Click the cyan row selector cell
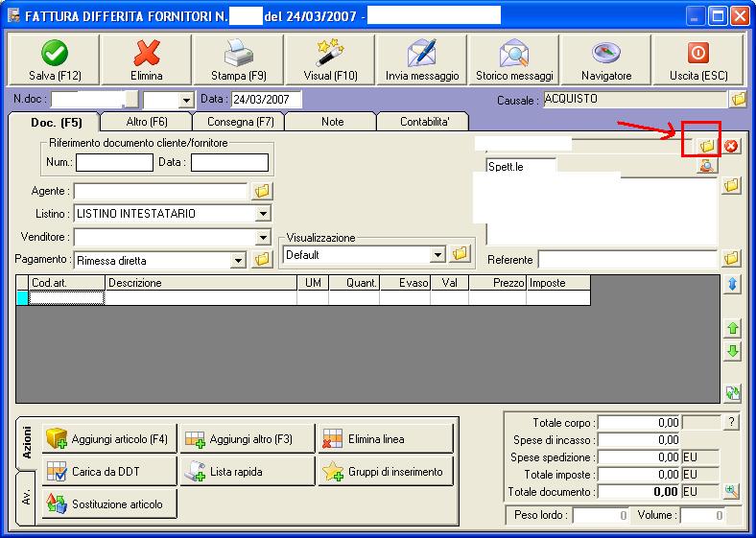The image size is (756, 538). [22, 298]
